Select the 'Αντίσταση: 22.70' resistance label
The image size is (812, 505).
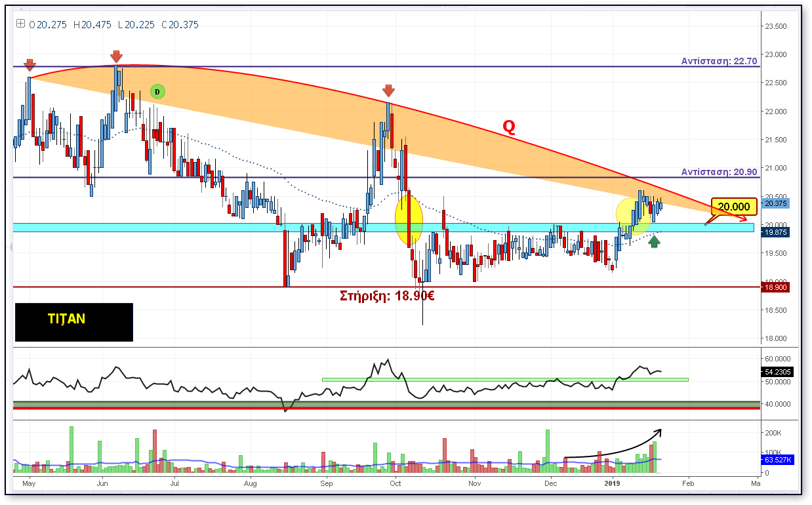click(719, 61)
